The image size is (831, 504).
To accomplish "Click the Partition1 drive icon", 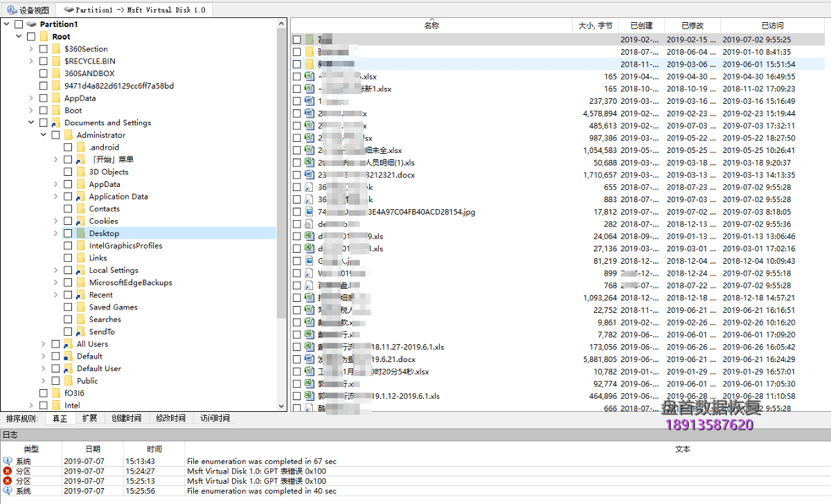I will pos(31,24).
